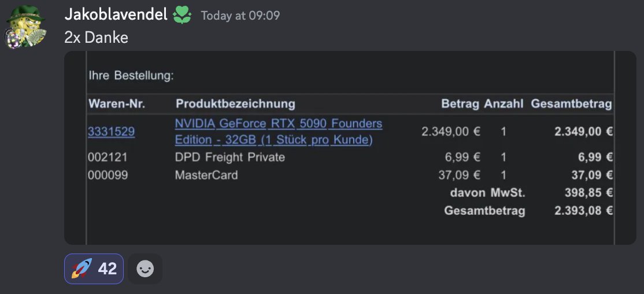Open article number 3331529 link
The image size is (644, 294).
pyautogui.click(x=112, y=131)
